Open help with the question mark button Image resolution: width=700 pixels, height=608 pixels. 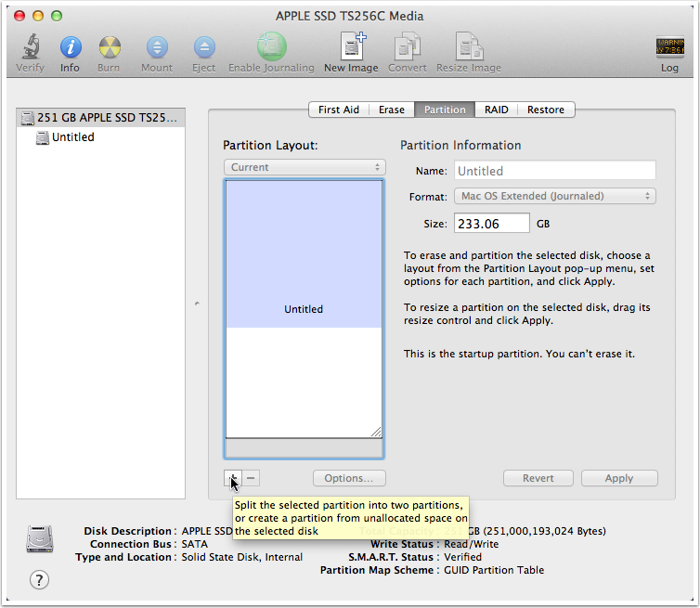tap(39, 580)
